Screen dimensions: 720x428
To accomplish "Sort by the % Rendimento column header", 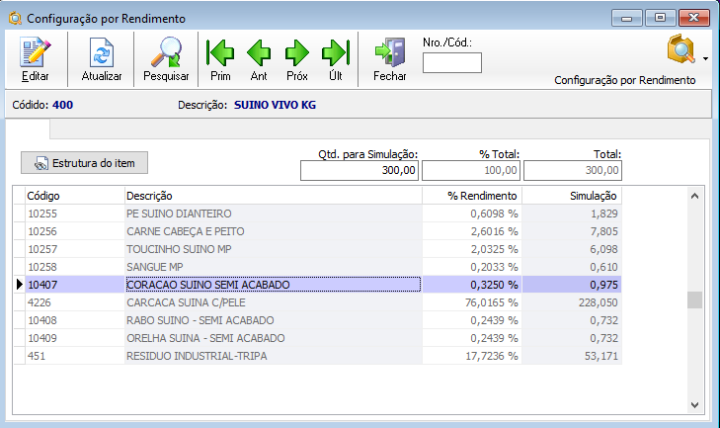I will click(471, 196).
